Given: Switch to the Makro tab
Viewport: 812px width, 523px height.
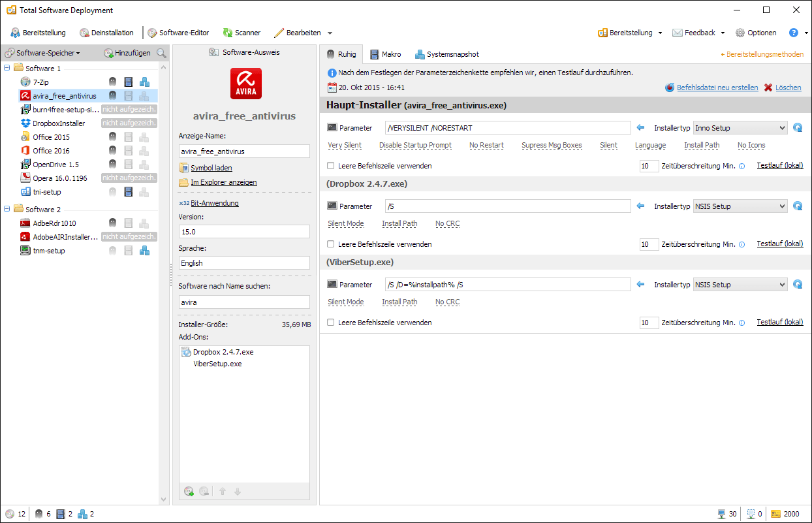Looking at the screenshot, I should (386, 54).
